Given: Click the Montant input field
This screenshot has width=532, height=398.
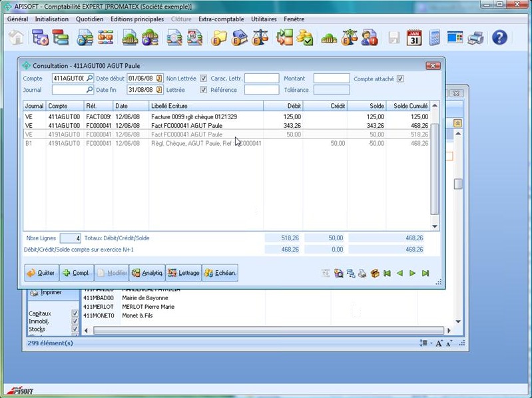Looking at the screenshot, I should click(332, 79).
